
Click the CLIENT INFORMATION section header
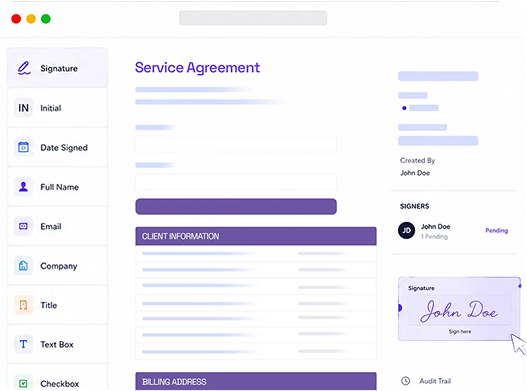coord(256,236)
